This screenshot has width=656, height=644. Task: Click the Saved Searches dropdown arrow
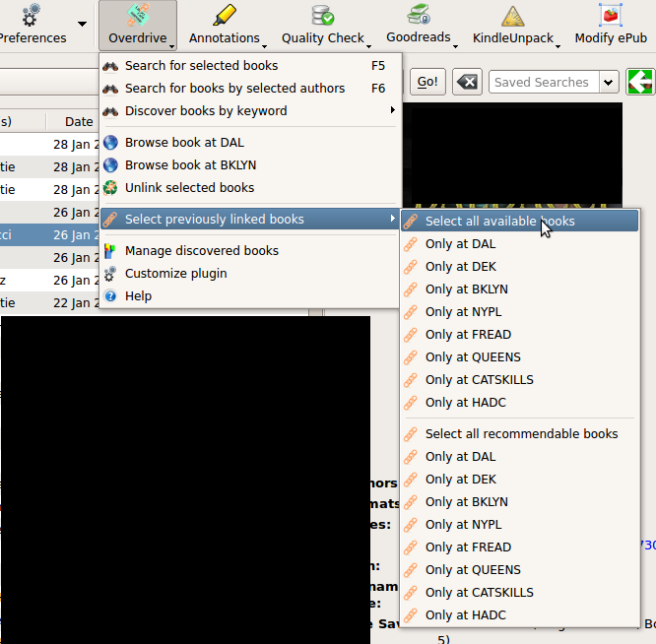point(609,82)
